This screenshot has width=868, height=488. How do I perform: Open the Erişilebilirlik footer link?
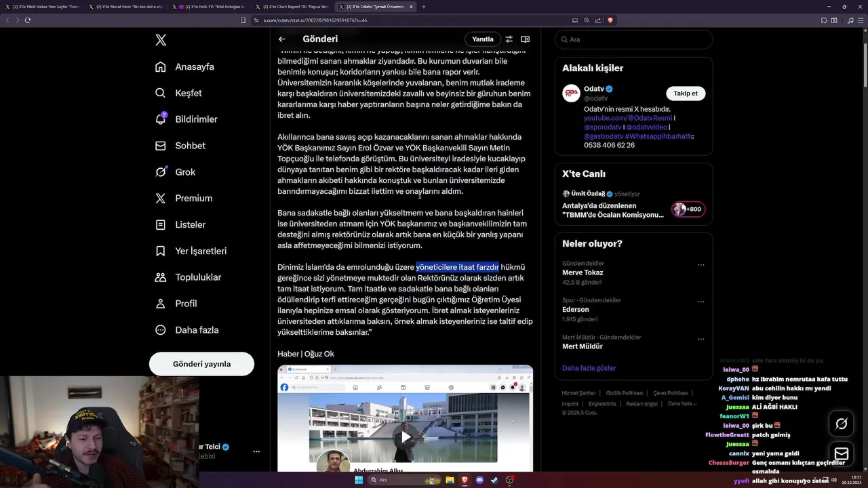(x=602, y=403)
